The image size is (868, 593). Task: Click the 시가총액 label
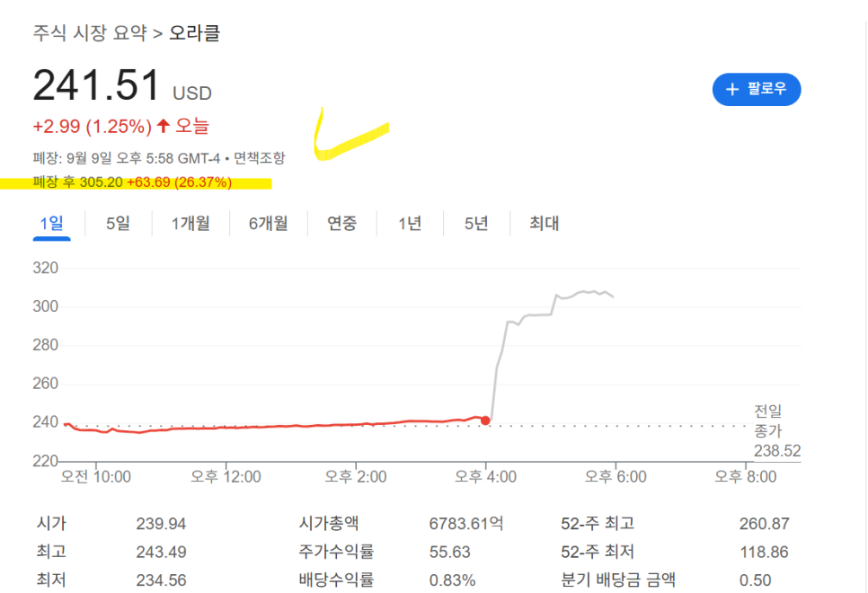point(329,523)
